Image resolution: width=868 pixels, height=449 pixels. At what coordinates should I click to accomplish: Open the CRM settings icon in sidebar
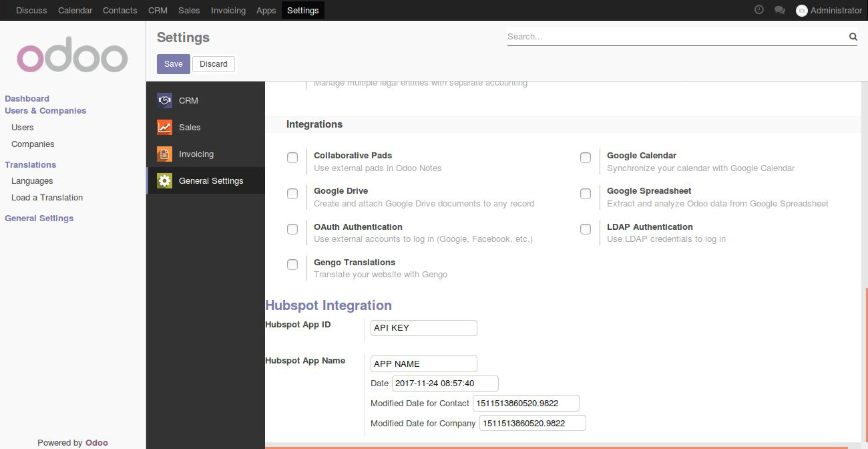(164, 100)
